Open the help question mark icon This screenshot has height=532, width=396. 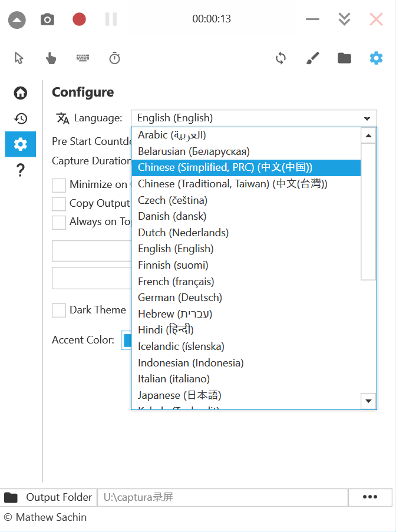pos(21,170)
